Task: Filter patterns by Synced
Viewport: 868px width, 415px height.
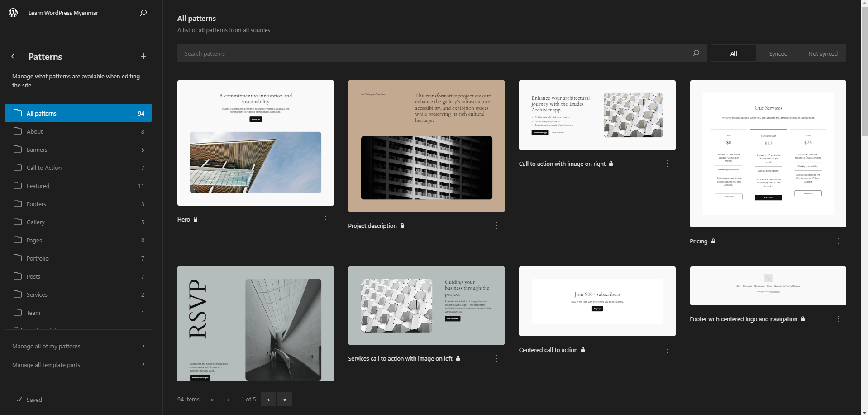Action: click(x=778, y=53)
